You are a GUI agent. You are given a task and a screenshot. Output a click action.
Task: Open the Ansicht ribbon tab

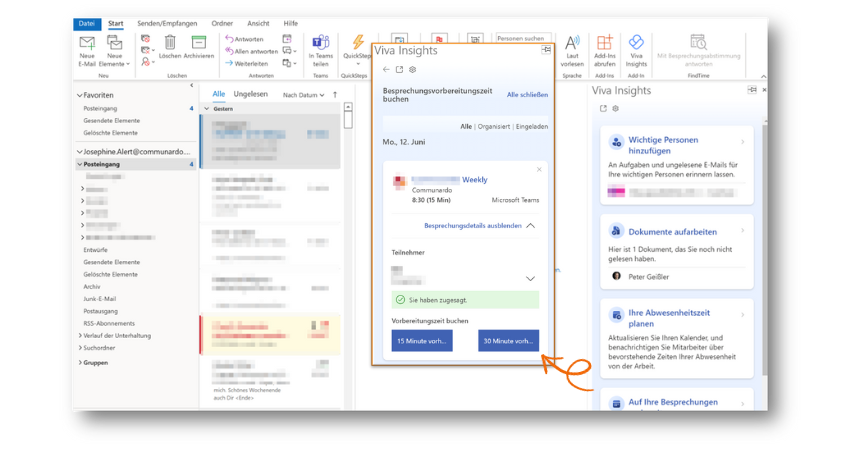(x=258, y=23)
